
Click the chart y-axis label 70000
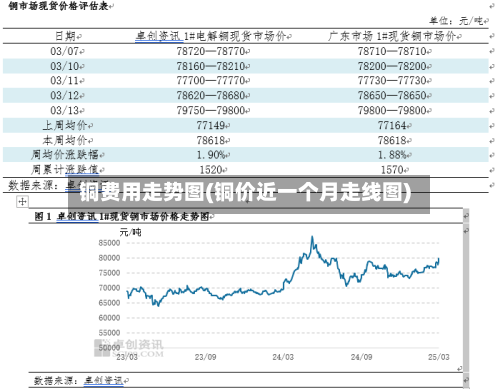pos(109,288)
